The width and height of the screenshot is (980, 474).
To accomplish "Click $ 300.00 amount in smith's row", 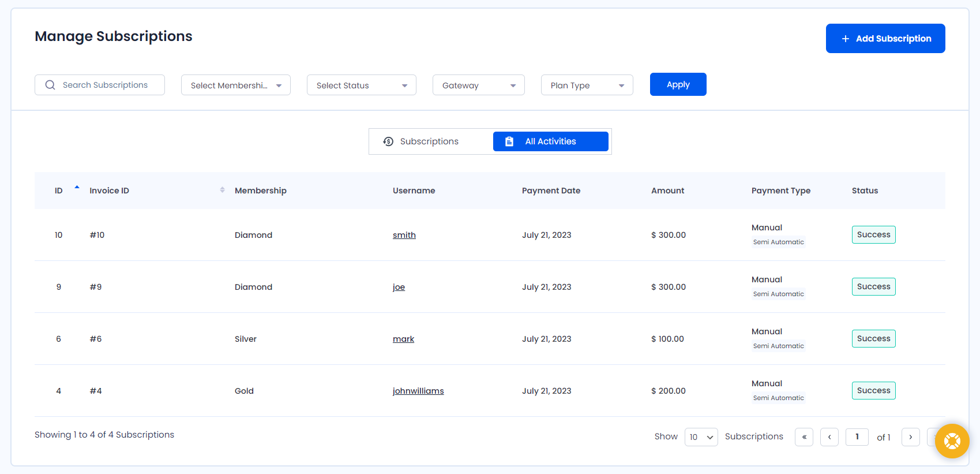I will click(x=669, y=235).
